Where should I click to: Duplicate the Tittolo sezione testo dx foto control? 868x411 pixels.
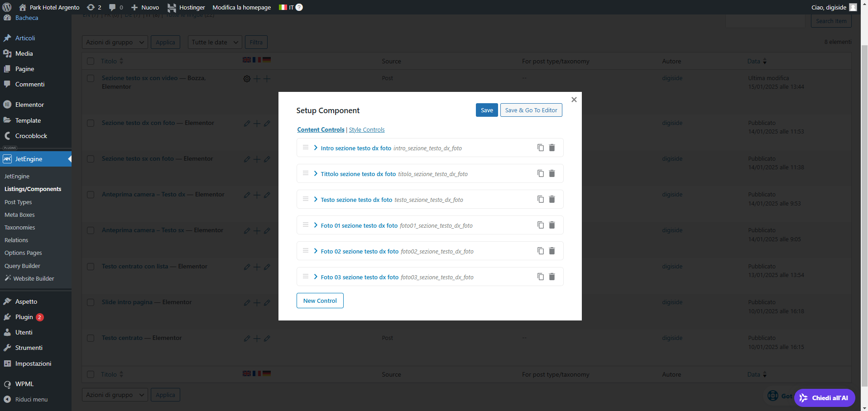click(x=540, y=173)
